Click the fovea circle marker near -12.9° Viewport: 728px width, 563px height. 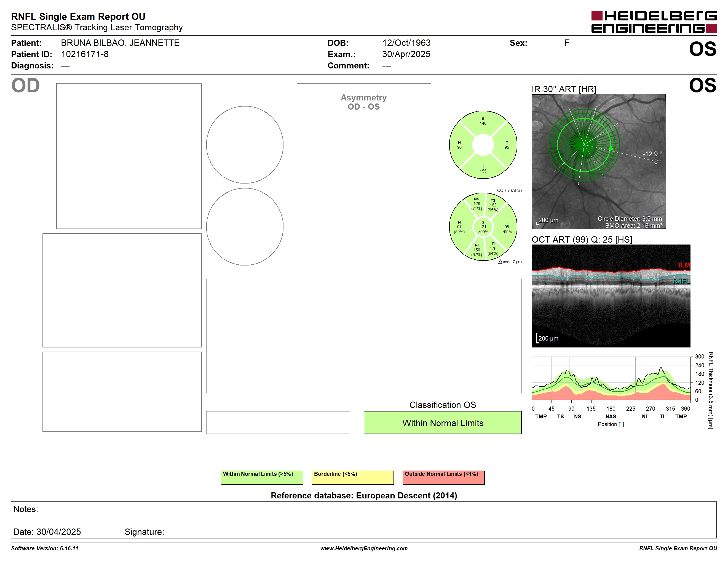pyautogui.click(x=656, y=161)
